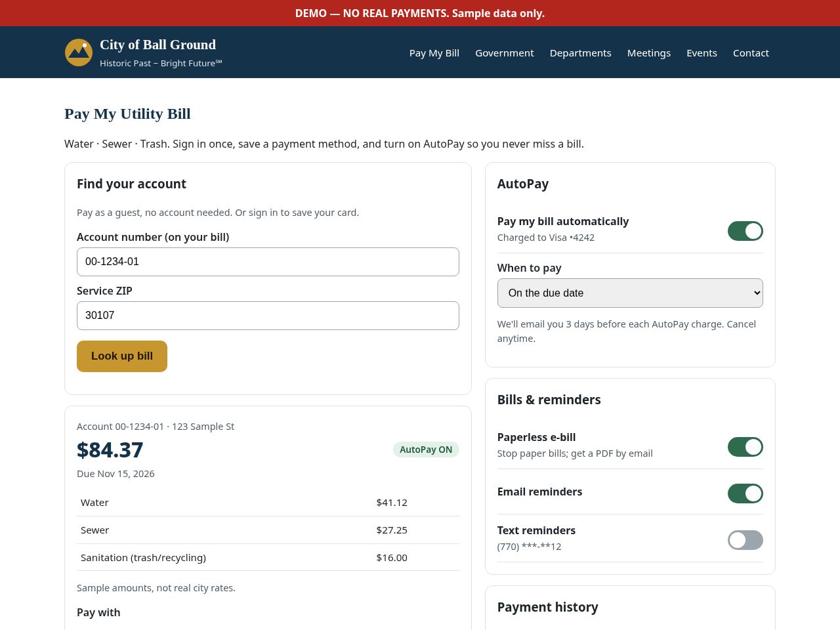Click the (770) ***-**12 phone number

[x=529, y=547]
